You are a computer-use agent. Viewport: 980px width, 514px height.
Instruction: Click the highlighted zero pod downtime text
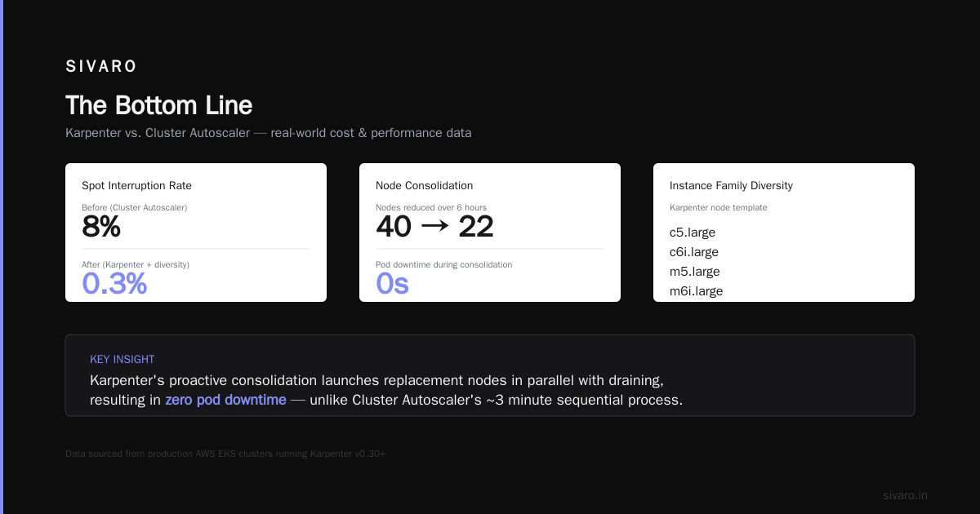(225, 400)
